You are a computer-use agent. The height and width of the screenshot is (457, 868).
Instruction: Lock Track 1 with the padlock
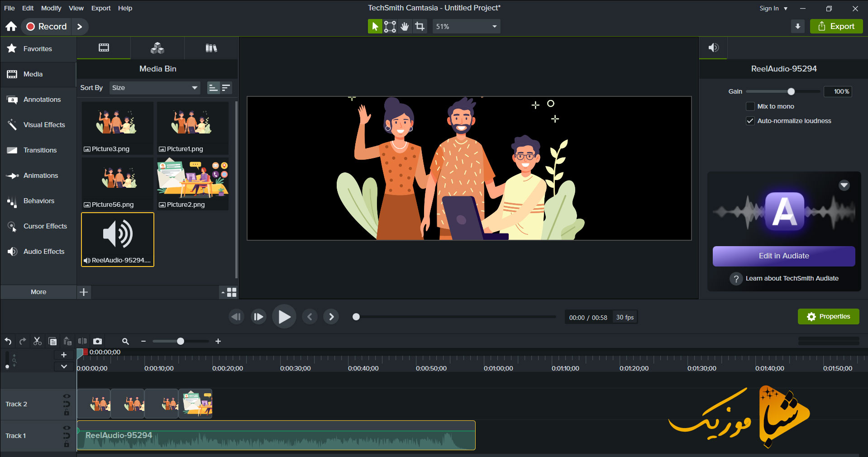pyautogui.click(x=67, y=444)
